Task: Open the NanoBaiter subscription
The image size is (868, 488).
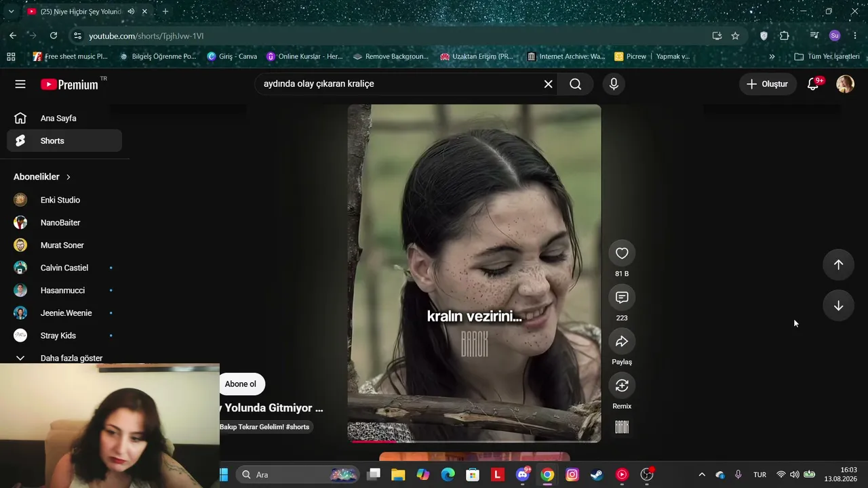Action: 64,222
